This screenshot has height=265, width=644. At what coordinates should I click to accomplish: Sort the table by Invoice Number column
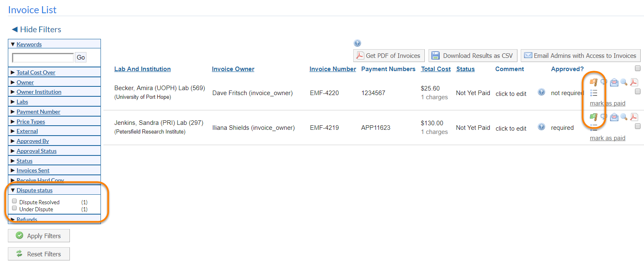point(333,69)
